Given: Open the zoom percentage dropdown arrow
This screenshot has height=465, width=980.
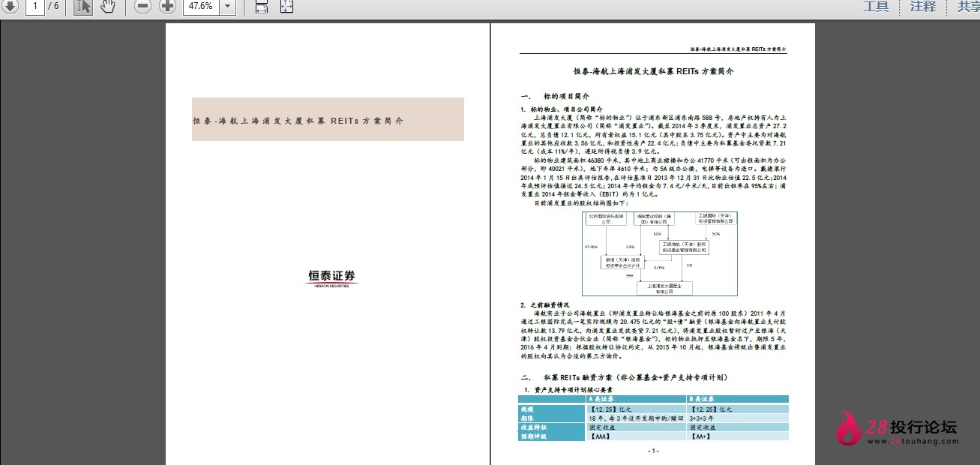Looking at the screenshot, I should [x=227, y=7].
